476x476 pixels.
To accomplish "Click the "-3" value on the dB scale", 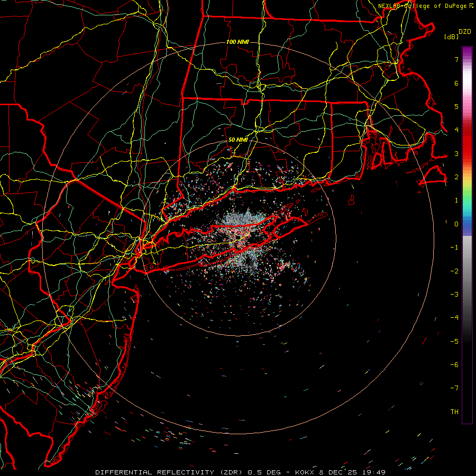I will click(x=454, y=295).
